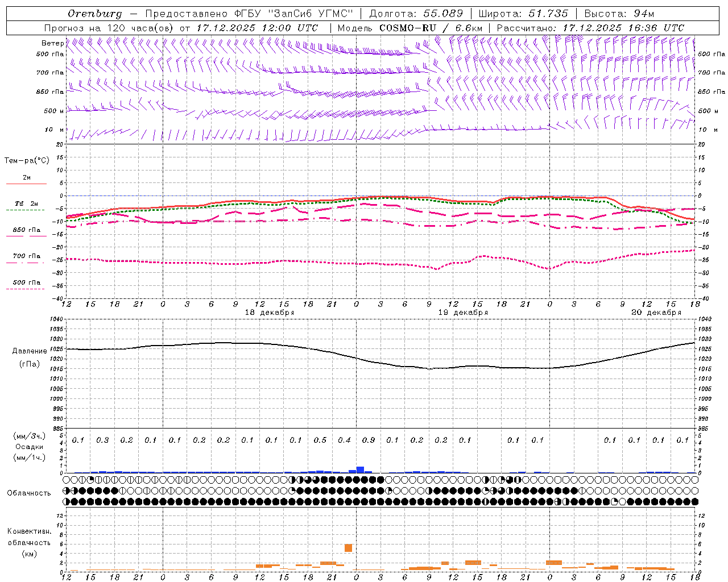
Task: Click the 'Осадки' precipitation label
Action: 29,447
